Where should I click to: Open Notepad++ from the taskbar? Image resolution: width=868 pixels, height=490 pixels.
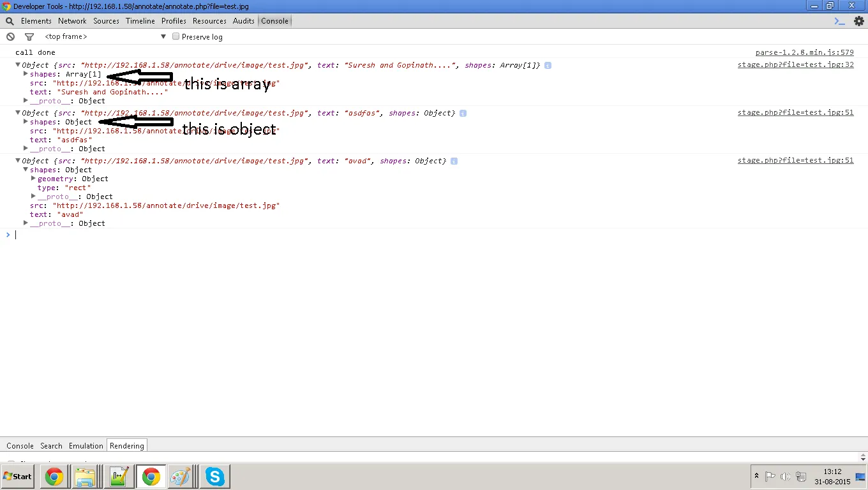[118, 477]
